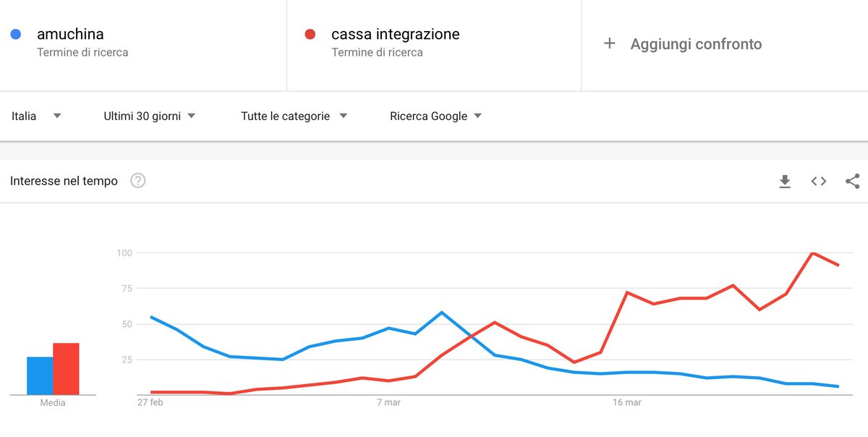
Task: Open the Italia country dropdown
Action: [x=36, y=116]
